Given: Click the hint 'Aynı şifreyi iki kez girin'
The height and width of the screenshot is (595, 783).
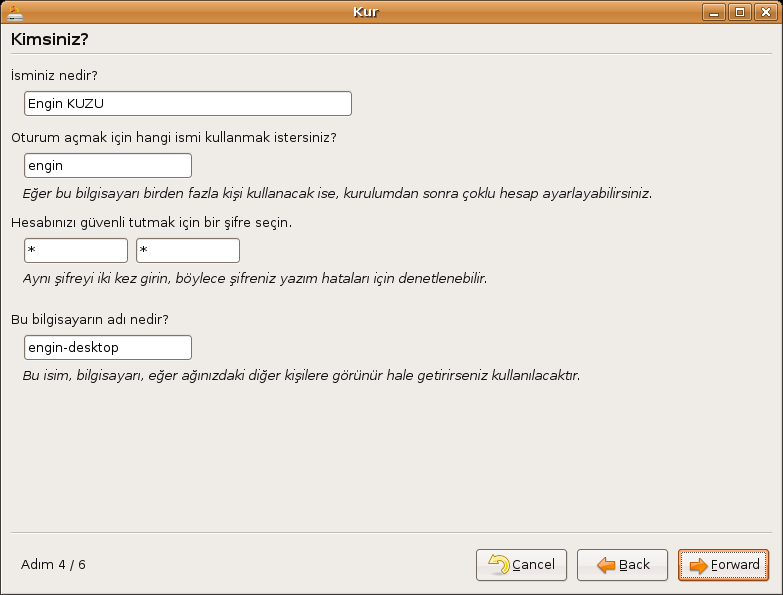Looking at the screenshot, I should tap(255, 278).
